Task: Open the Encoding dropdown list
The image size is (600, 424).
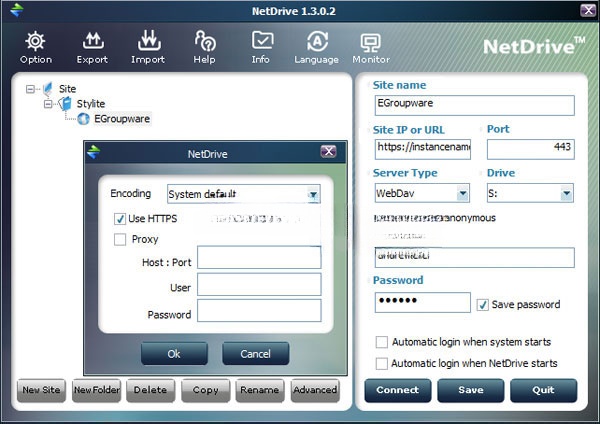Action: (x=313, y=194)
